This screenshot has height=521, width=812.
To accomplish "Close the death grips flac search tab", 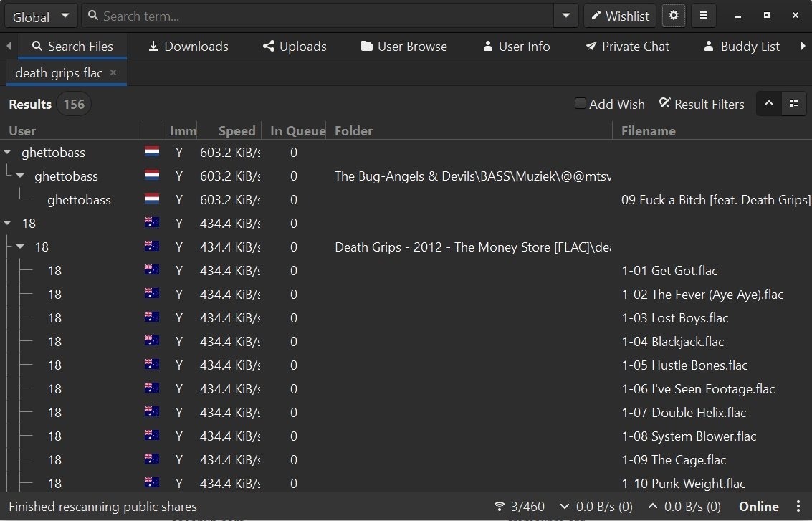I will point(113,72).
